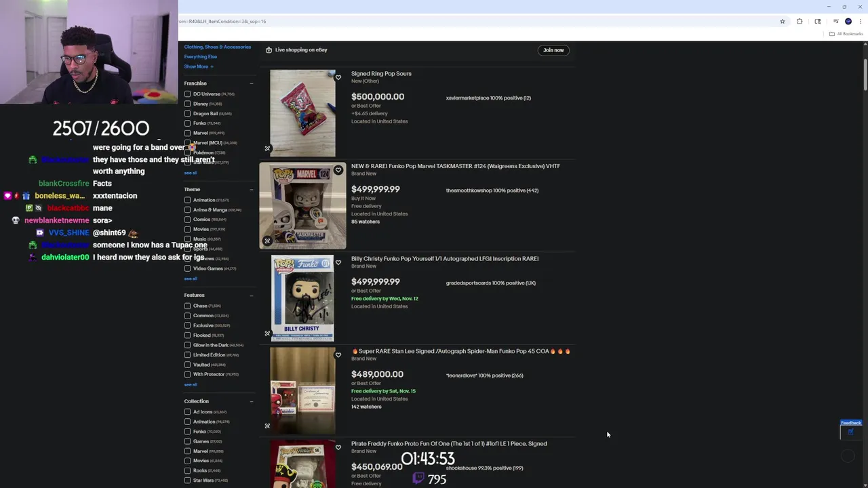Click the Live shopping bag icon
Viewport: 868px width, 488px height.
coord(269,49)
